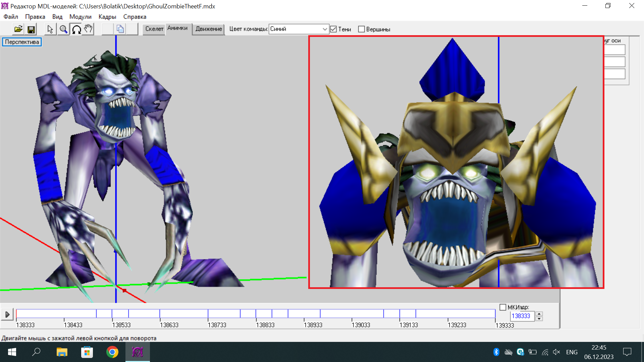Tick the МКИздр checkbox
The height and width of the screenshot is (362, 644).
tap(503, 307)
